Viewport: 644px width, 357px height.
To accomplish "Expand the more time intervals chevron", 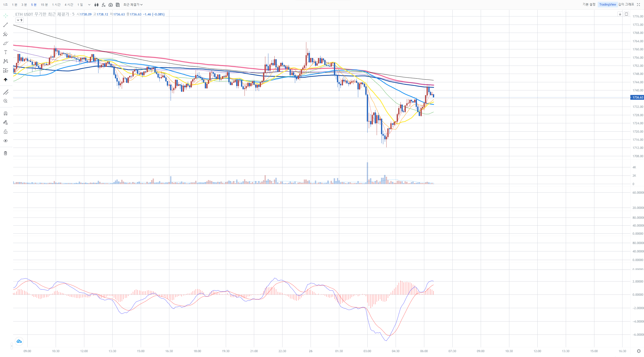I will (x=89, y=5).
